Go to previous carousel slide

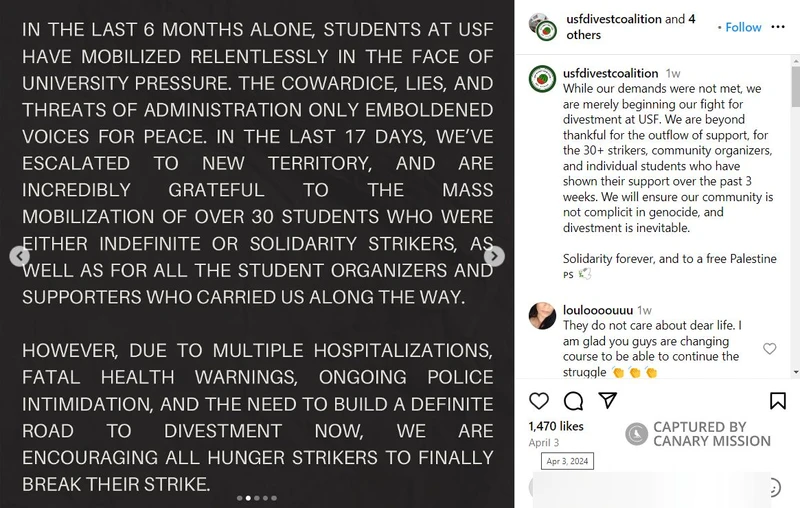(x=19, y=256)
